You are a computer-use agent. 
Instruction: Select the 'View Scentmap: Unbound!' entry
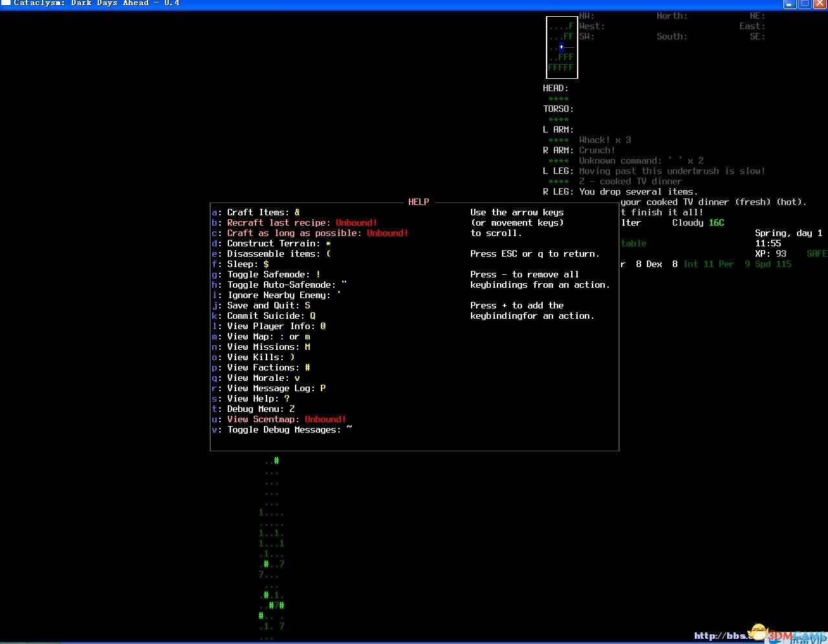tap(279, 419)
